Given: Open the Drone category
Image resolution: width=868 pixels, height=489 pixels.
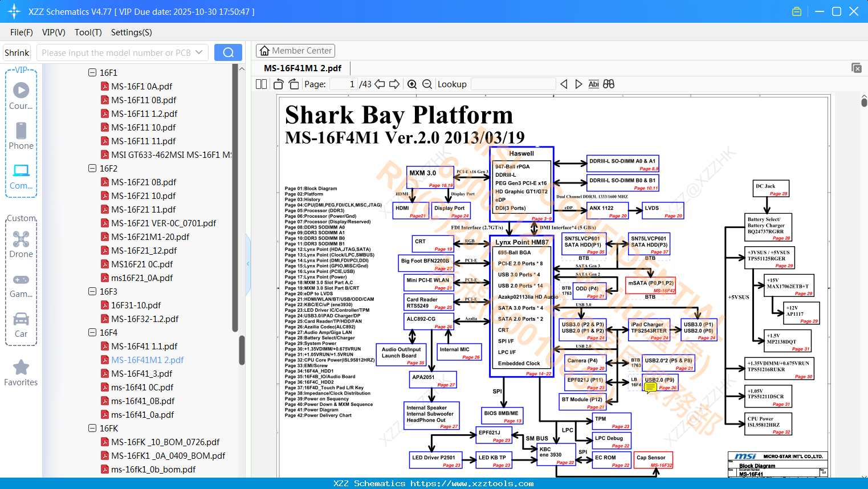Looking at the screenshot, I should point(21,244).
